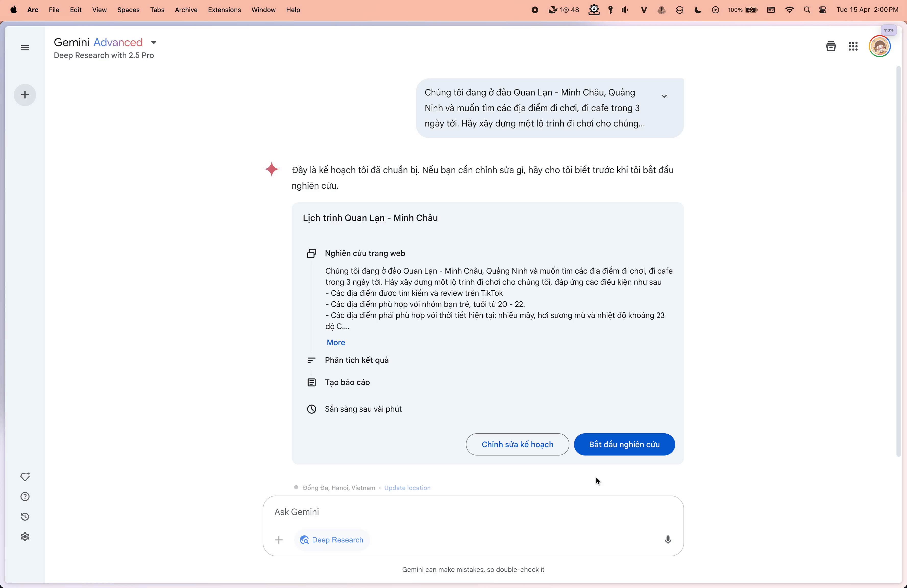Click the clock icon beside Sẵn sàng sau vài phút

point(312,409)
